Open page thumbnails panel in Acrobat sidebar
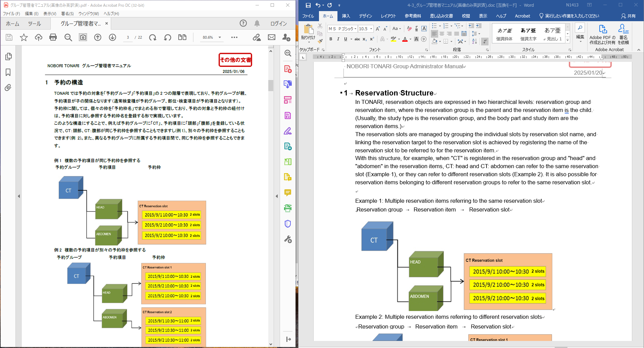The width and height of the screenshot is (644, 348). (x=8, y=56)
